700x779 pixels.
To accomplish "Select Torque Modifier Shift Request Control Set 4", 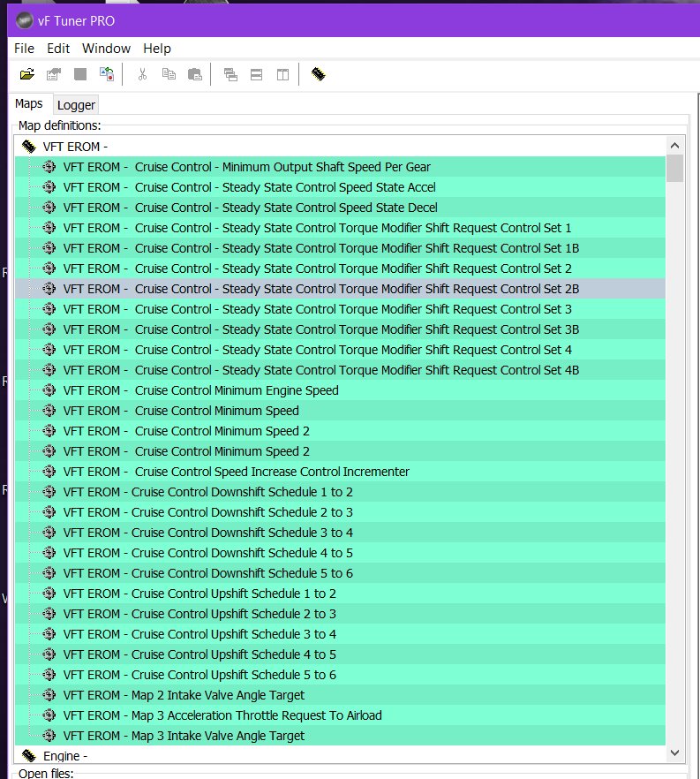I will 340,350.
